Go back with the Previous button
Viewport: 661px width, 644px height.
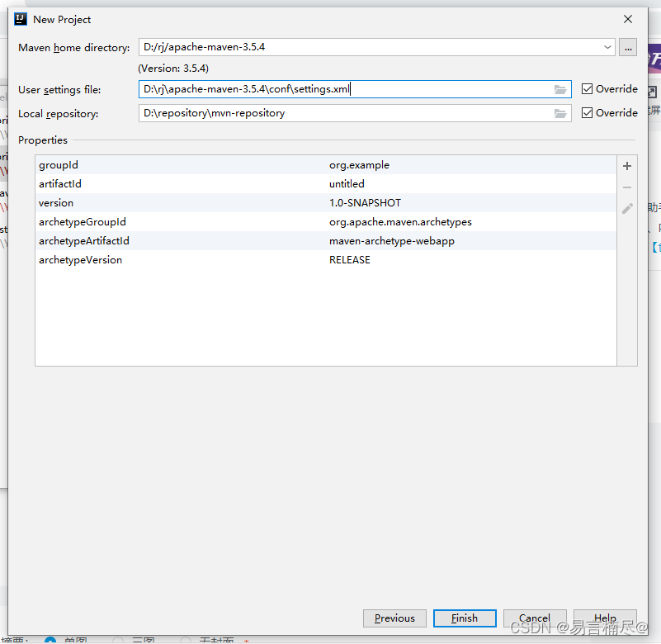[x=394, y=618]
